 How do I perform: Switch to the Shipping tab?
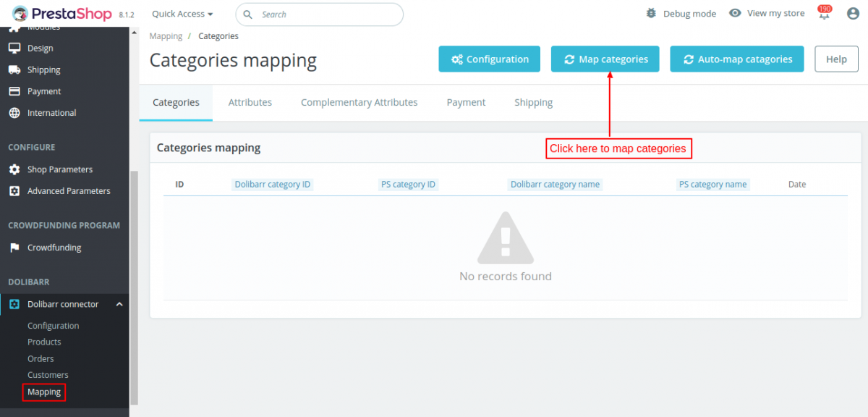[534, 102]
